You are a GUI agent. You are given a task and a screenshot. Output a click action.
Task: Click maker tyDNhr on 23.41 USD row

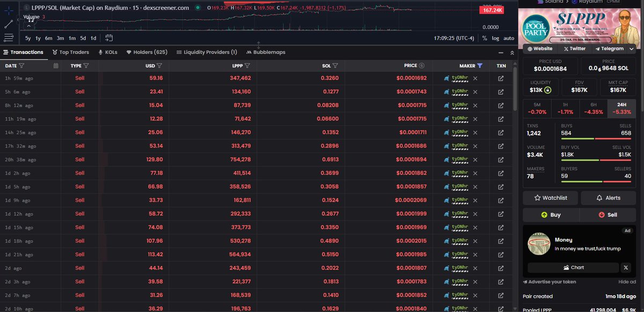pyautogui.click(x=460, y=92)
